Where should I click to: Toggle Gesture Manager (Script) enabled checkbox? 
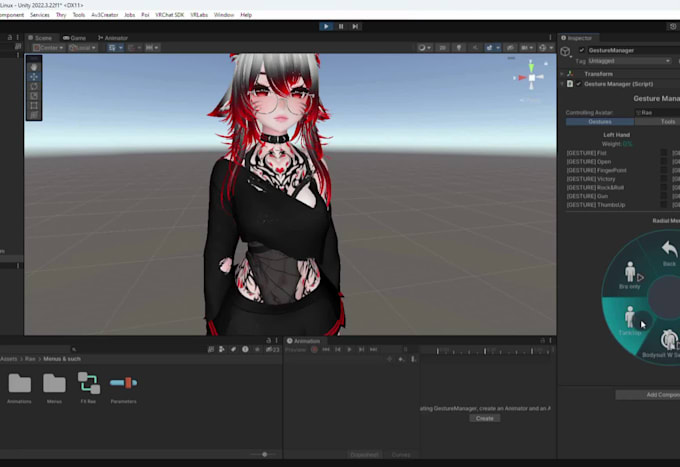click(579, 84)
